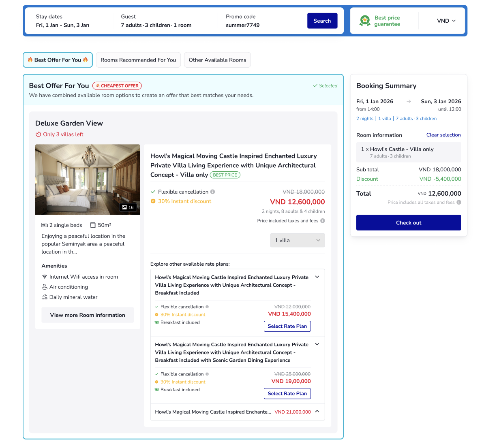Viewport: 484px width, 448px height.
Task: Edit the Stay dates field
Action: click(x=63, y=21)
